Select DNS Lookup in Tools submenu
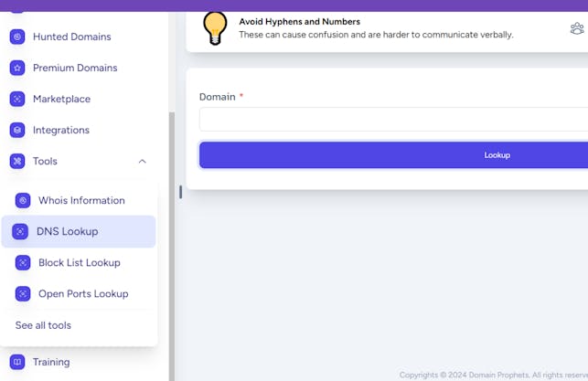Image resolution: width=588 pixels, height=381 pixels. (67, 232)
